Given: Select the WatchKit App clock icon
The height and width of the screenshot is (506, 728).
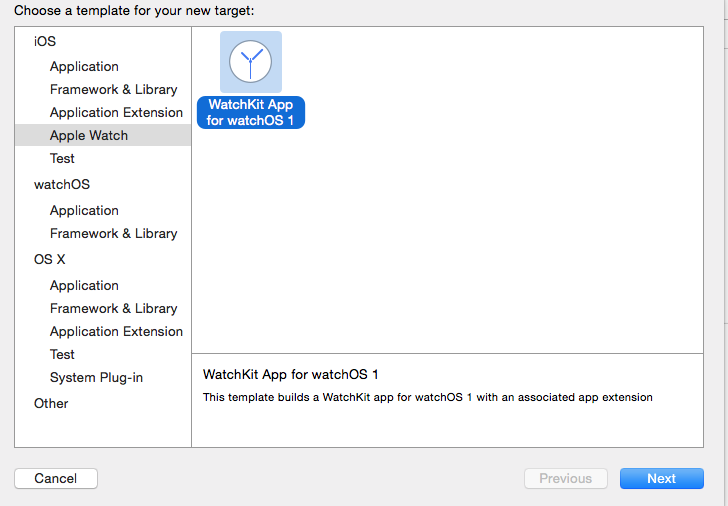Looking at the screenshot, I should pyautogui.click(x=250, y=62).
